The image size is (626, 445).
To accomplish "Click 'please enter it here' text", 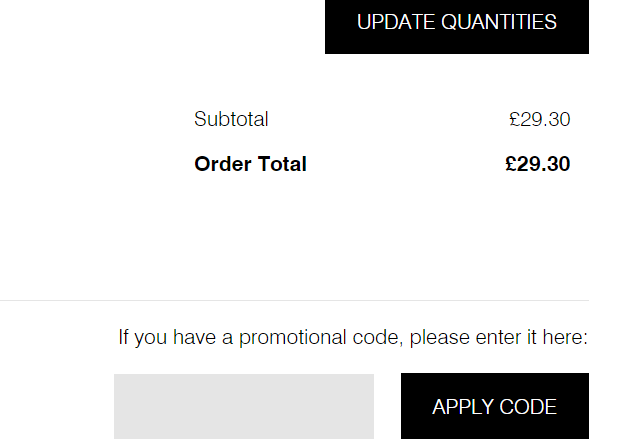I will [497, 337].
